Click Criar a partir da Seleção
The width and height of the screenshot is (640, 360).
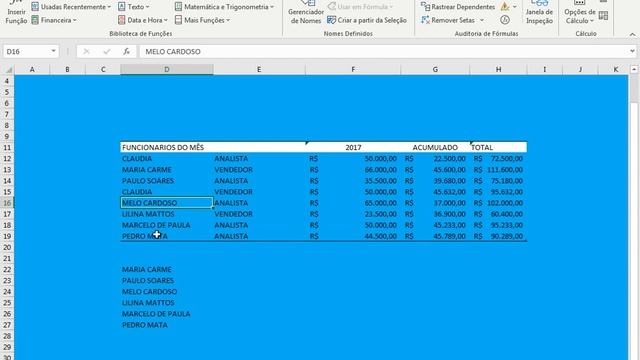tap(367, 20)
